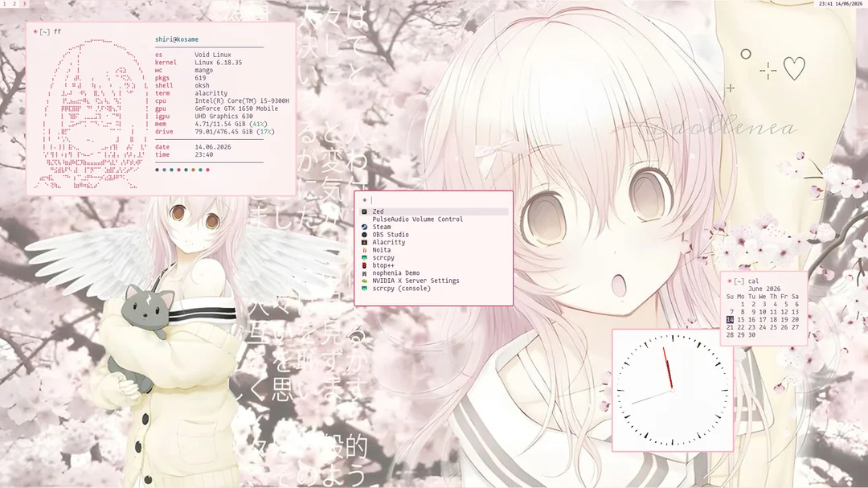Click the dark navy color dot in fastfetch

(158, 170)
